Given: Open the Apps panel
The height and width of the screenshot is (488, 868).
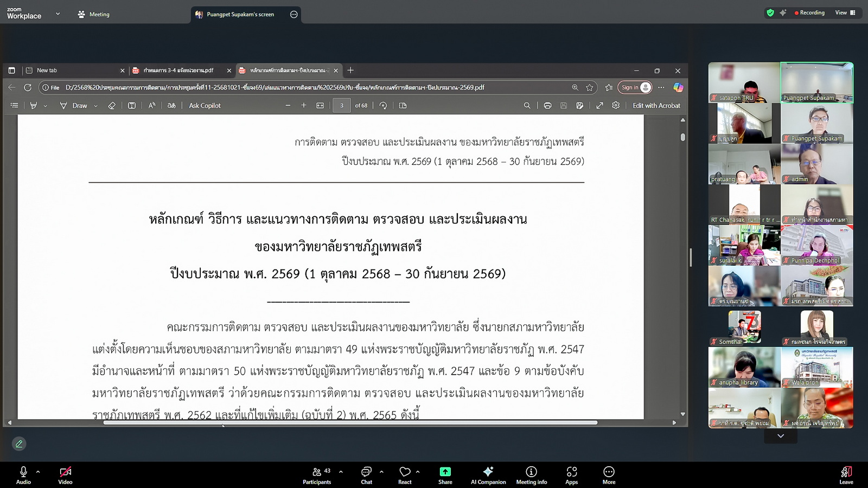Looking at the screenshot, I should (x=571, y=475).
